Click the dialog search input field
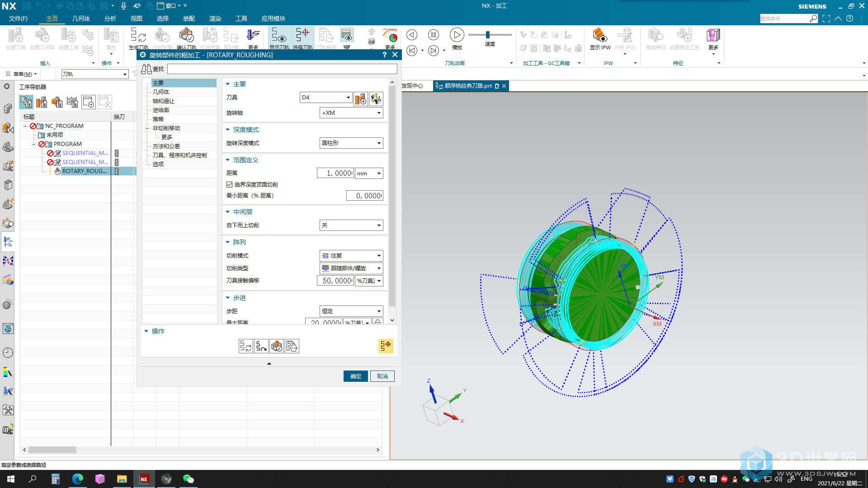 [282, 69]
